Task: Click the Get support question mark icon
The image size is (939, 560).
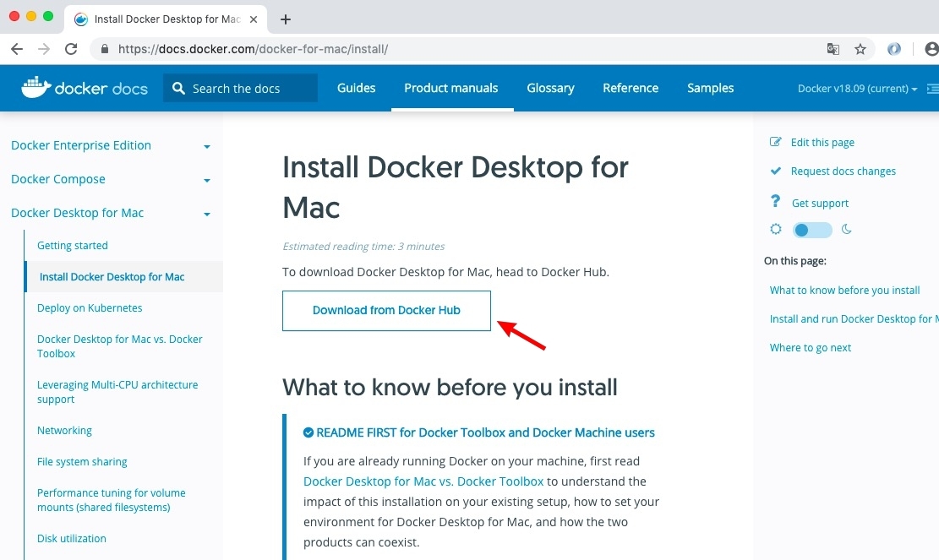Action: [x=776, y=201]
